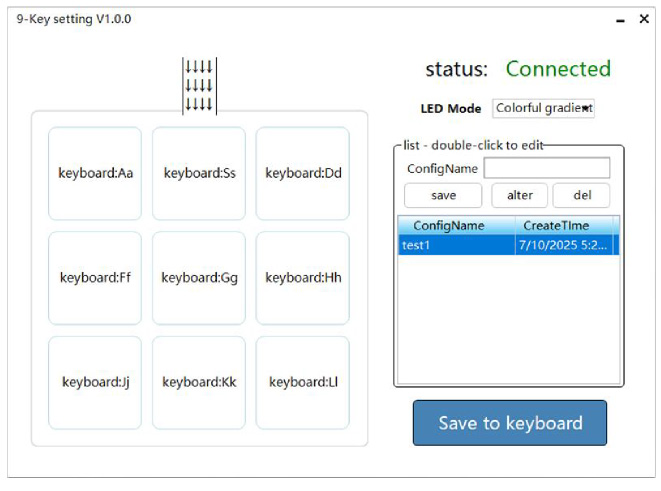
Task: Focus the ConfigName text field
Action: pos(546,168)
